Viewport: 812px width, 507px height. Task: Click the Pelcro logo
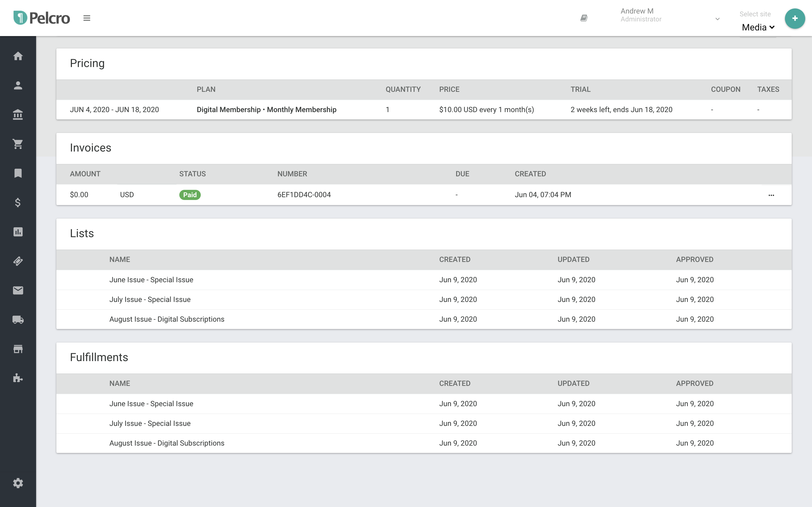point(42,18)
